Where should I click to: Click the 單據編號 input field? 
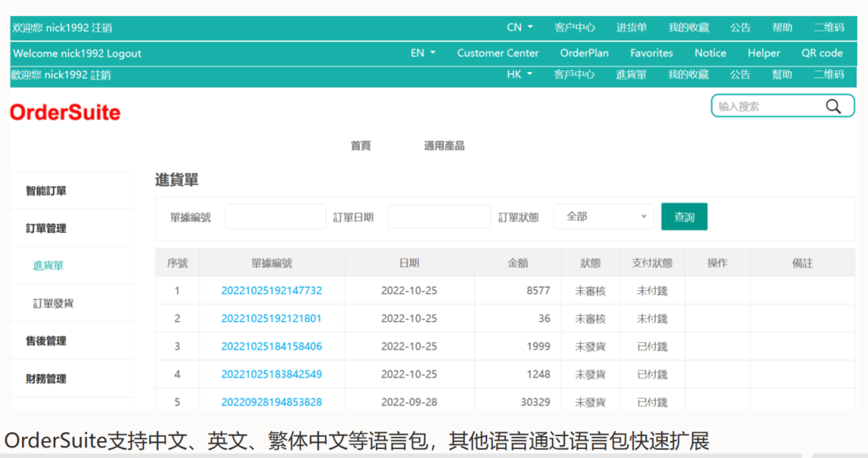[x=276, y=217]
